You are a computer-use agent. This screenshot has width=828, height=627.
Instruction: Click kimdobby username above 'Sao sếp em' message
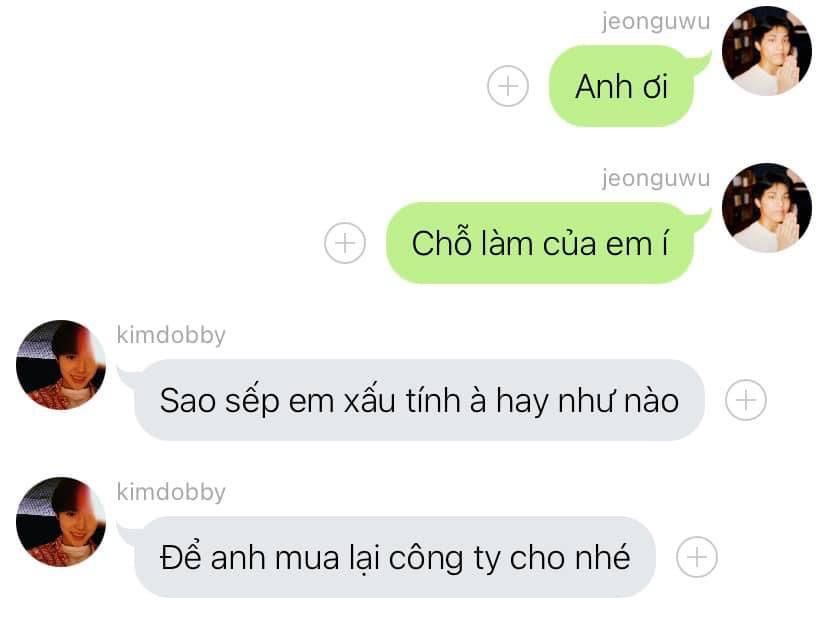pyautogui.click(x=171, y=335)
